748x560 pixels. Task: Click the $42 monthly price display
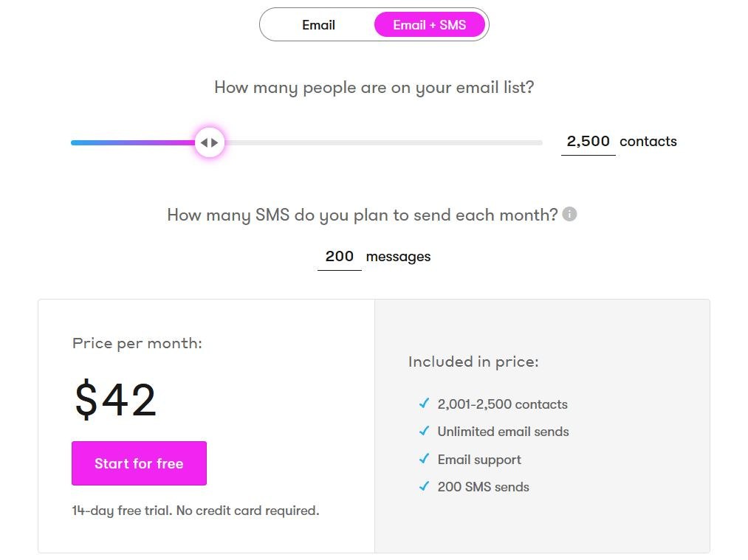[114, 399]
